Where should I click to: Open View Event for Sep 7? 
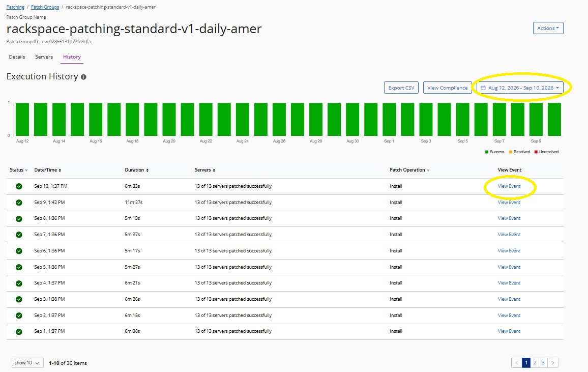pyautogui.click(x=509, y=235)
